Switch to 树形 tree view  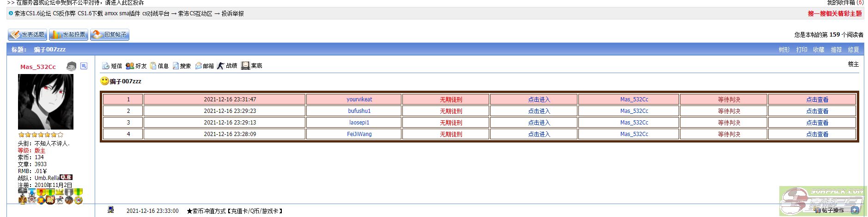784,50
